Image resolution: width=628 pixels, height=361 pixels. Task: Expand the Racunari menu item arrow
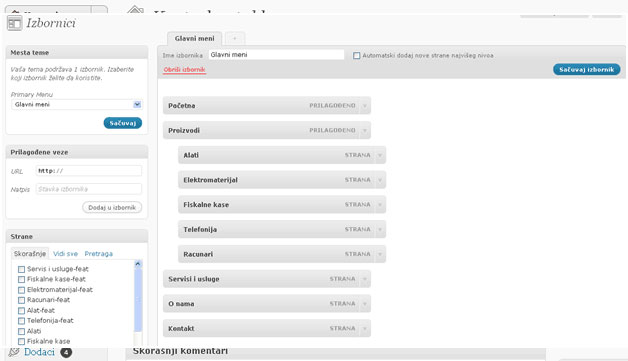(380, 254)
